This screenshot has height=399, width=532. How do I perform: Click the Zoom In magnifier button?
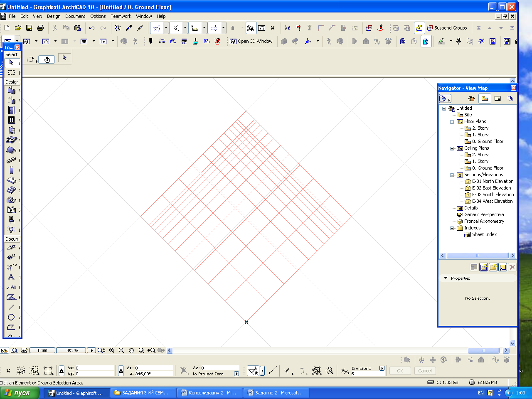112,350
